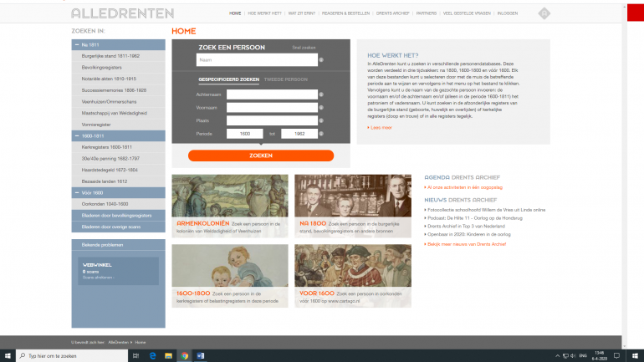Open DRENTS ARCHIEF menu item
The width and height of the screenshot is (644, 362).
(x=392, y=13)
